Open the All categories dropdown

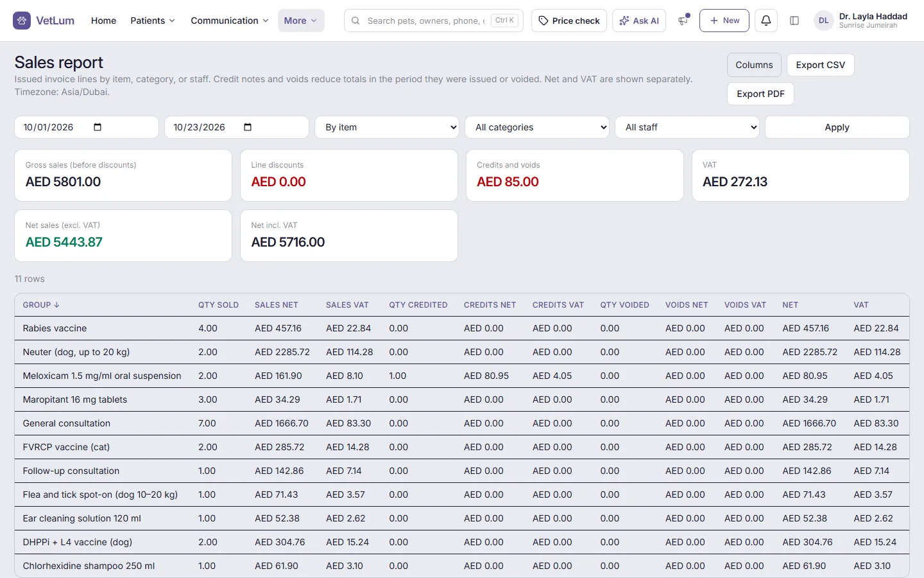537,127
